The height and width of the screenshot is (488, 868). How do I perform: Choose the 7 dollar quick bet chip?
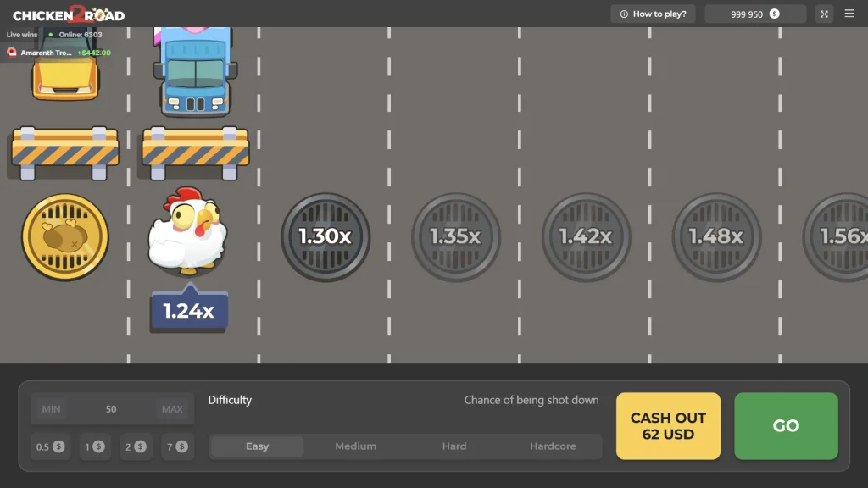click(178, 446)
